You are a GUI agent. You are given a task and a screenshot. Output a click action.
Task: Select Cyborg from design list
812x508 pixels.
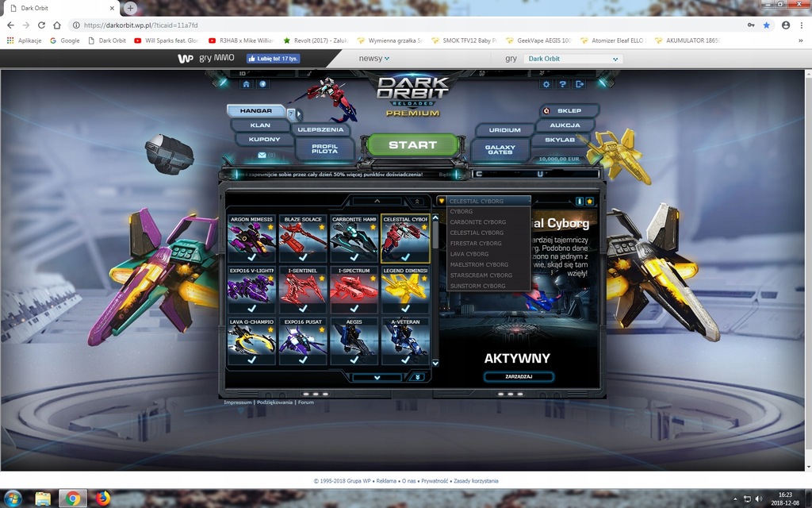[488, 211]
